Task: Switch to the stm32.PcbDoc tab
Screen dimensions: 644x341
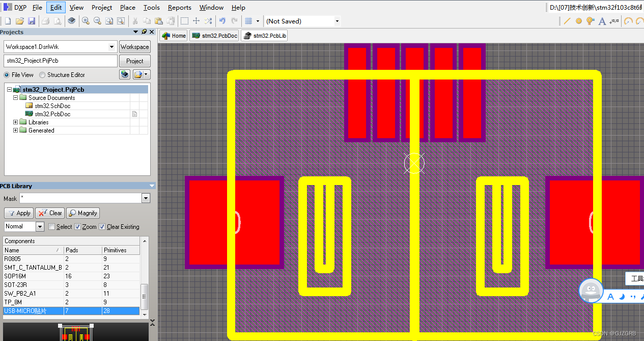Action: [x=214, y=36]
